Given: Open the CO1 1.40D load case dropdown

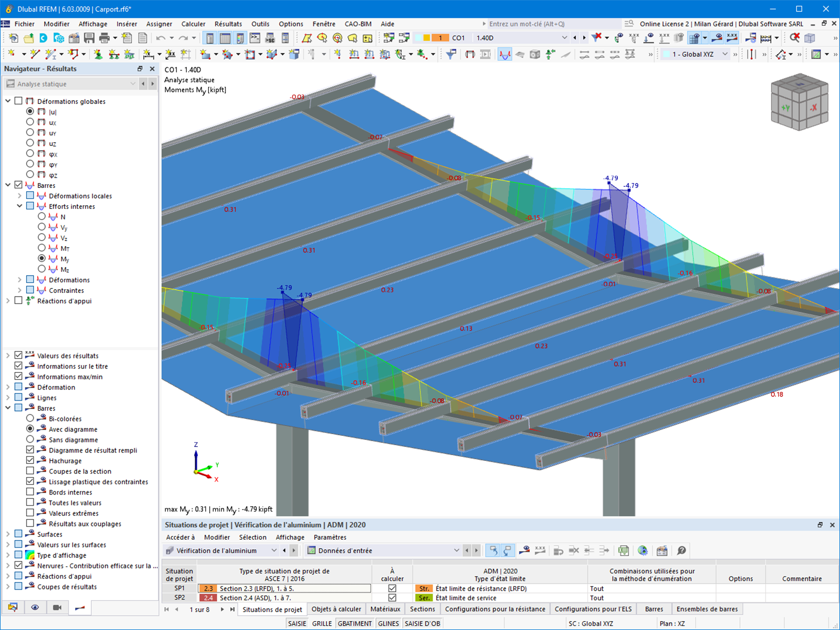Looking at the screenshot, I should pyautogui.click(x=565, y=37).
